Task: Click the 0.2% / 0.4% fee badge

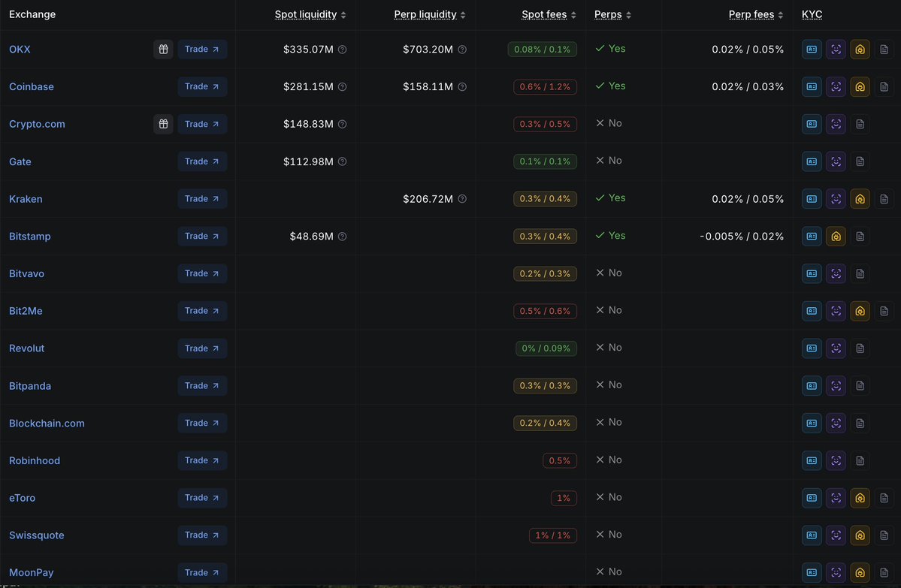Action: [x=545, y=424]
